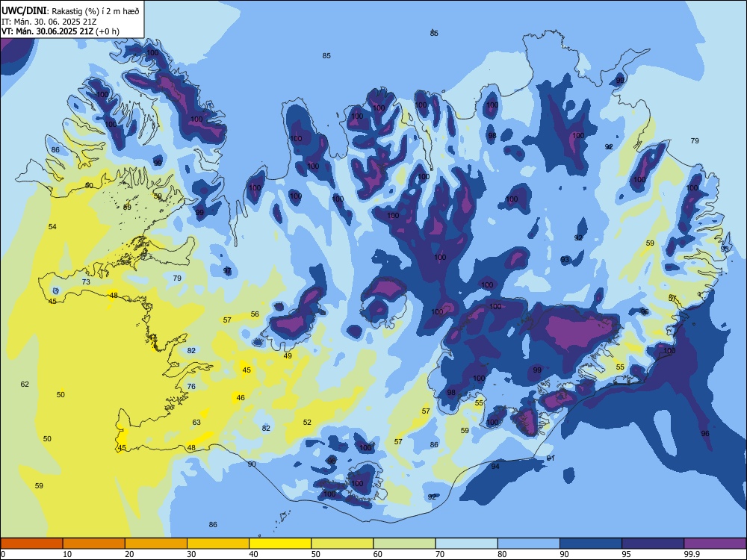Click the map value '52'

coord(307,423)
